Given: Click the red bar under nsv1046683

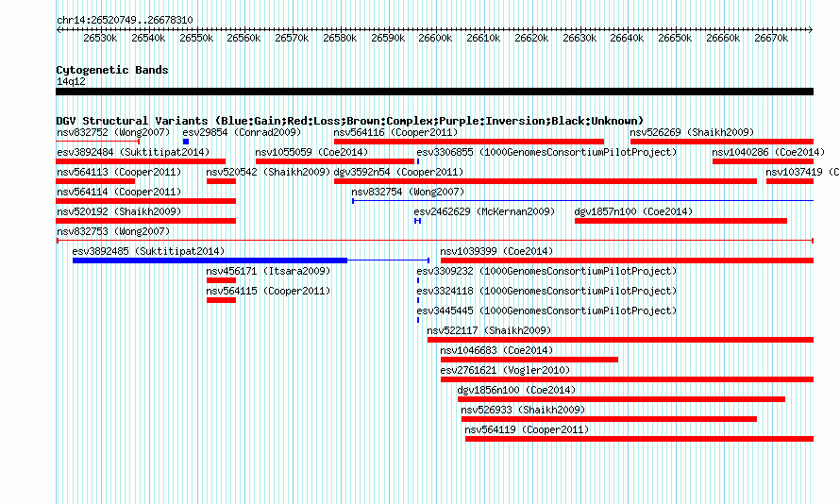Looking at the screenshot, I should 529,360.
